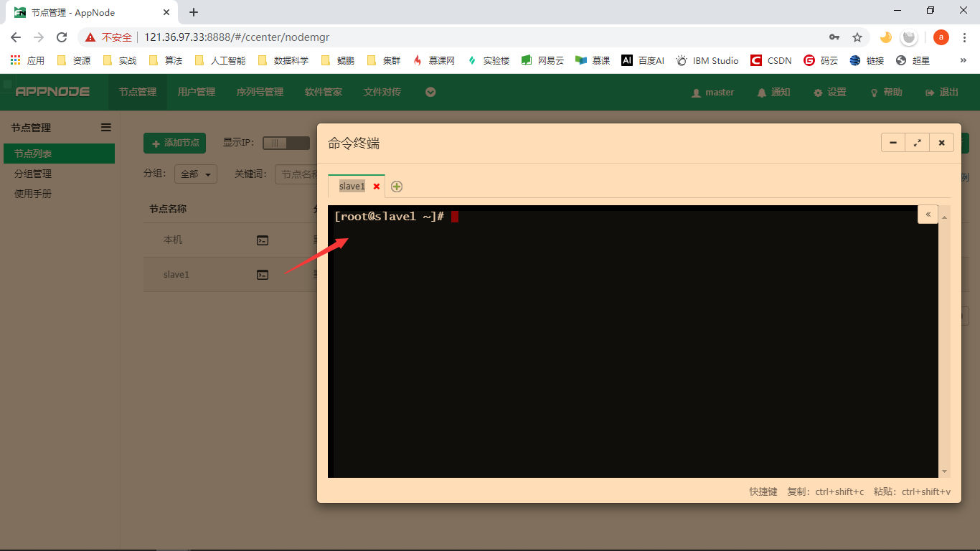The height and width of the screenshot is (551, 980).
Task: Close the slave1 terminal tab red X
Action: click(377, 187)
